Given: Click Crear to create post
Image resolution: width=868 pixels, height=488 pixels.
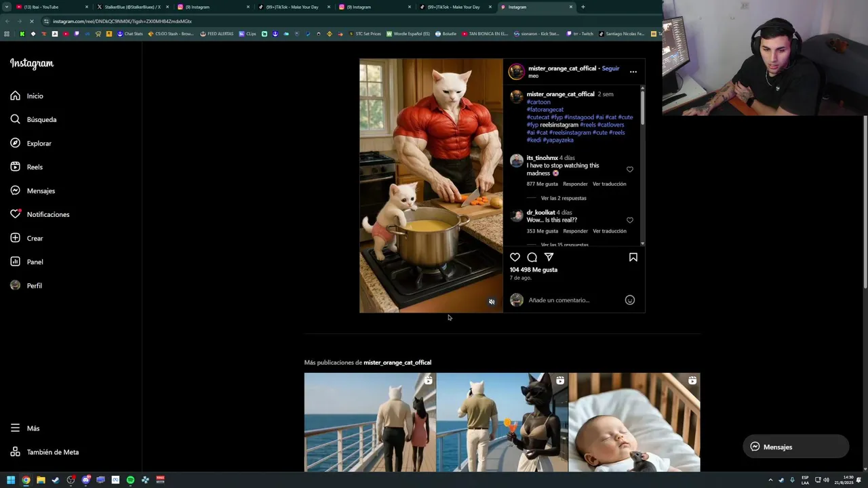Looking at the screenshot, I should pos(26,238).
